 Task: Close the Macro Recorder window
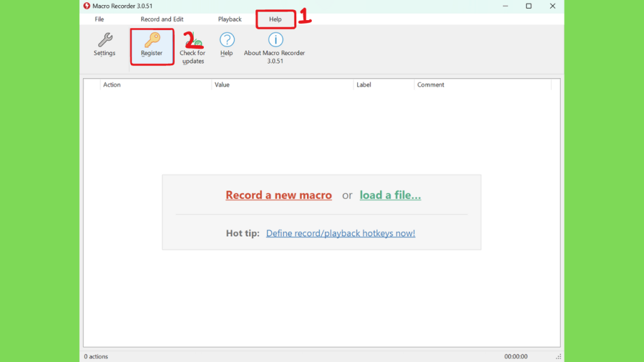(x=552, y=6)
